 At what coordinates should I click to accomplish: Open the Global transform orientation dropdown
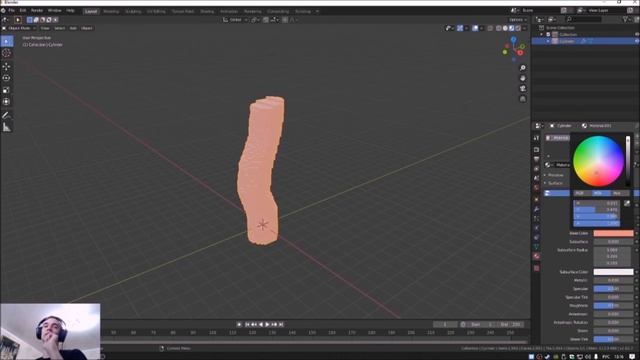pos(236,20)
